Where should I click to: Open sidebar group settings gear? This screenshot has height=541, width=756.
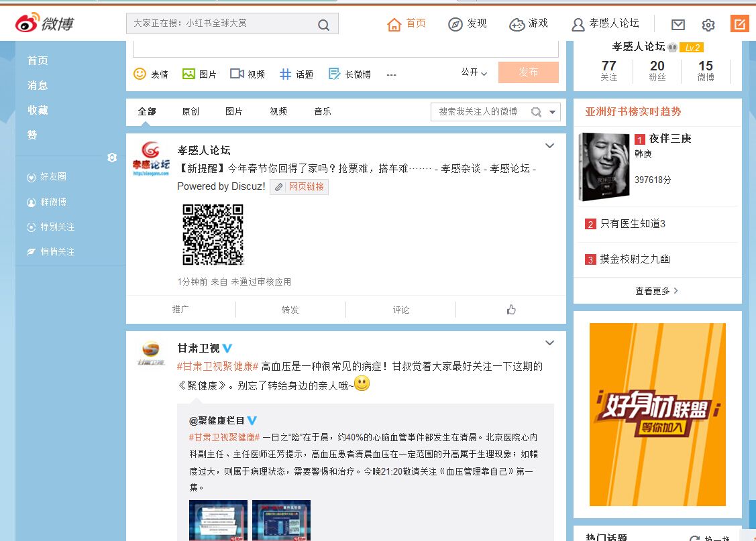(112, 158)
